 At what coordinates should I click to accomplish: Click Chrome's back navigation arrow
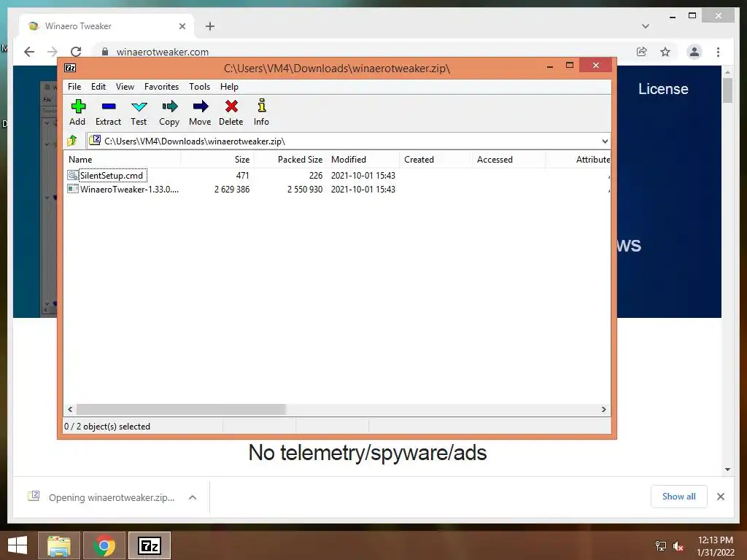[x=29, y=52]
